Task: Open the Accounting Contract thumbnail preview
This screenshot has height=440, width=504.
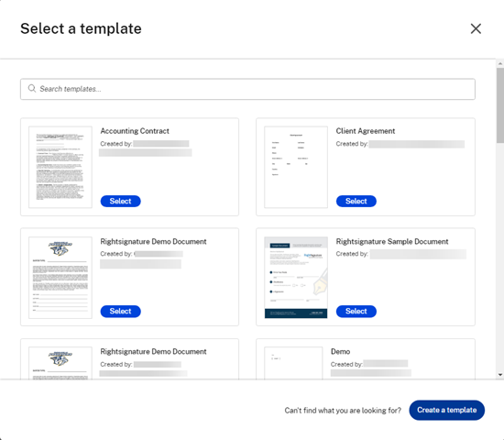Action: (60, 167)
